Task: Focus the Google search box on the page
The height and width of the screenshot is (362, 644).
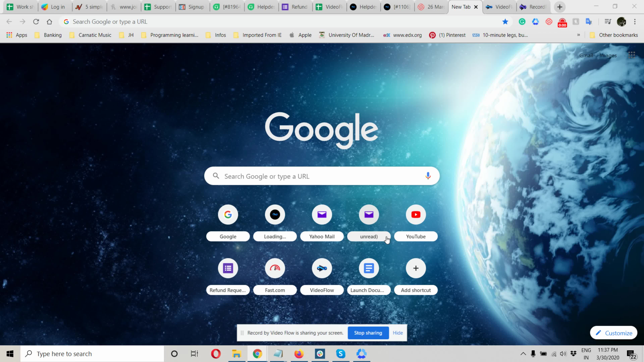Action: (322, 176)
